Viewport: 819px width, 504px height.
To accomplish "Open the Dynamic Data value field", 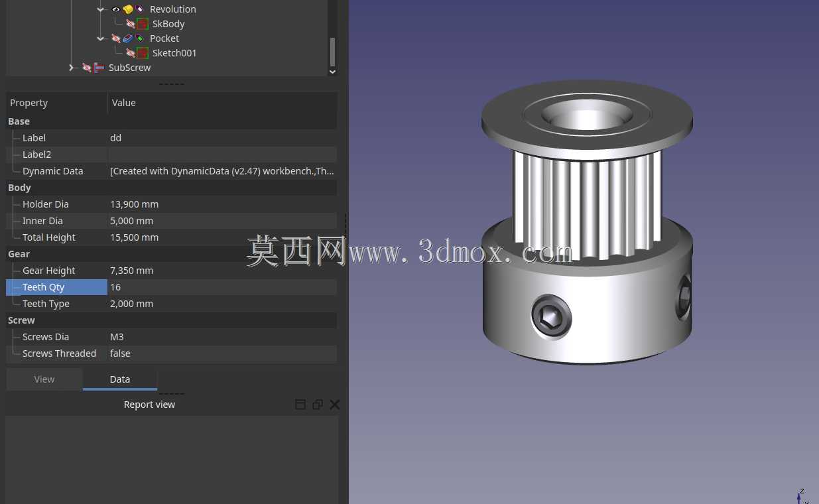I will 222,171.
